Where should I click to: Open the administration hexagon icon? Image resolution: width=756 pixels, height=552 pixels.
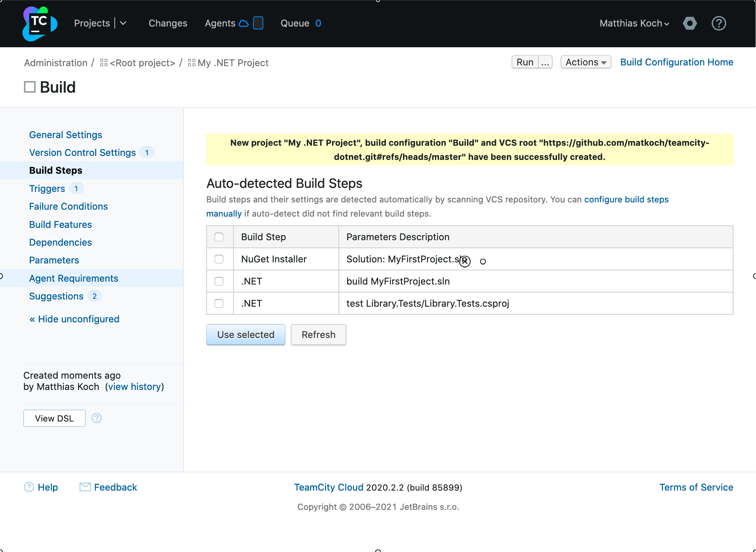(690, 23)
